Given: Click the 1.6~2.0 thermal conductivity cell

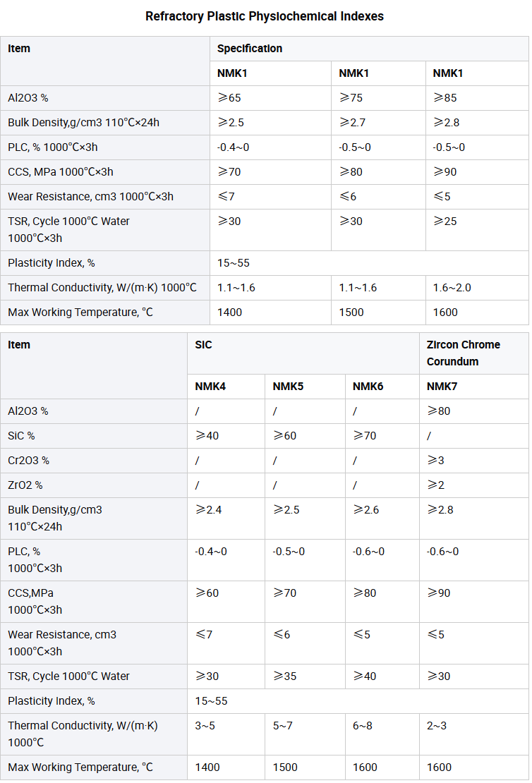Looking at the screenshot, I should 477,288.
